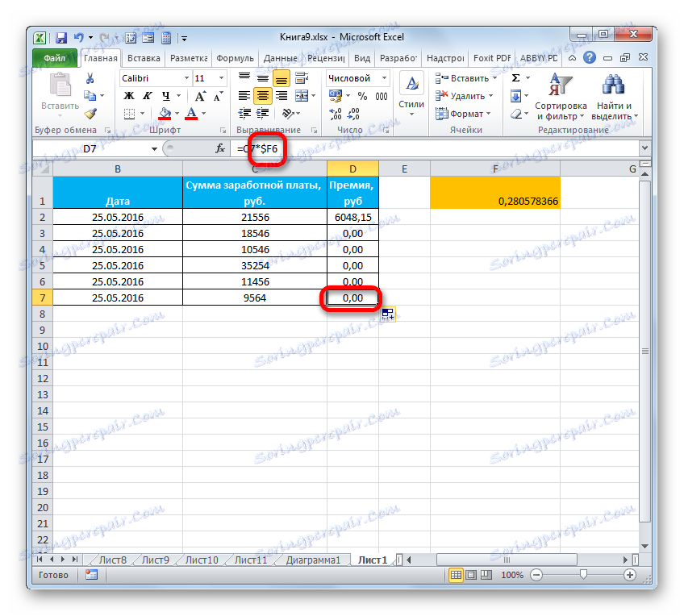This screenshot has height=616, width=684.
Task: Switch to Page Layout view icon
Action: [x=471, y=575]
